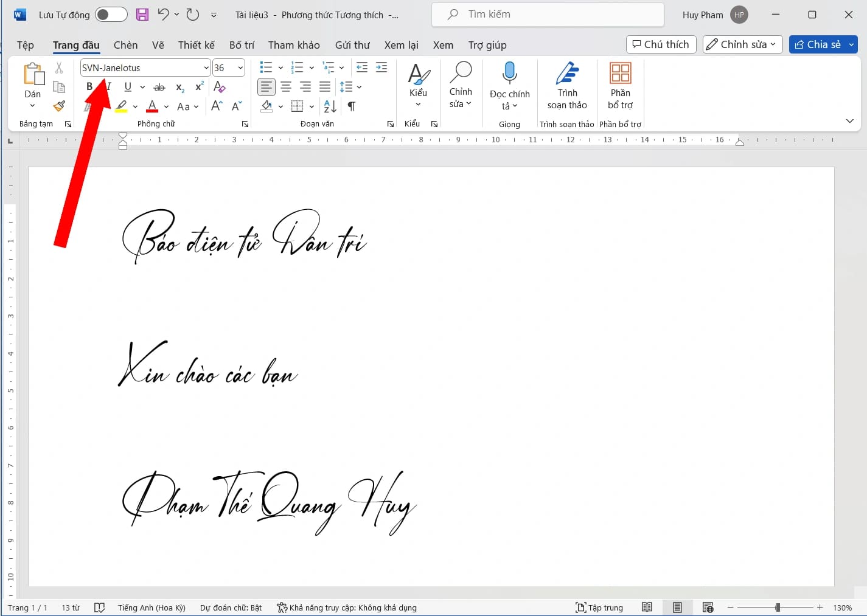Open bullet list style dropdown
Screen dimensions: 867x616
pyautogui.click(x=280, y=67)
